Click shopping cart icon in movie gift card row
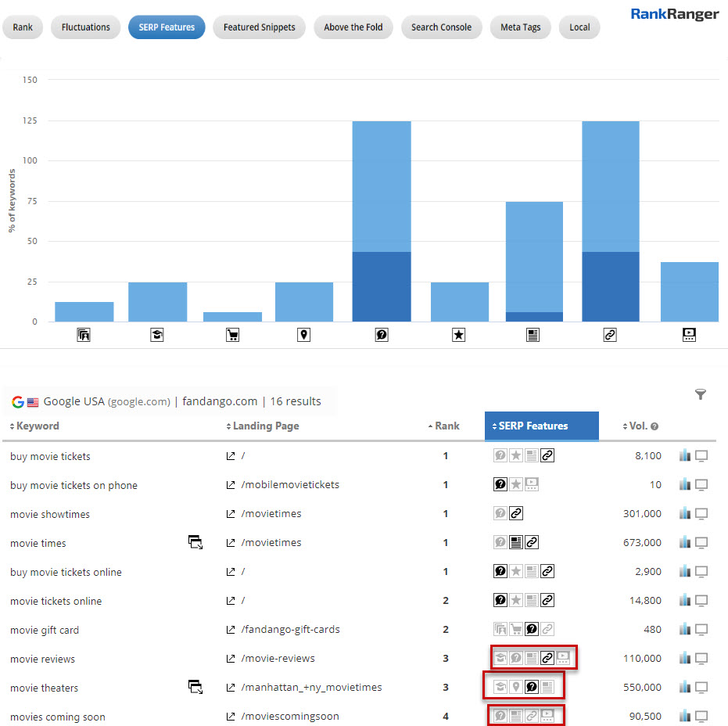Screen dimensions: 728x726 (x=516, y=630)
